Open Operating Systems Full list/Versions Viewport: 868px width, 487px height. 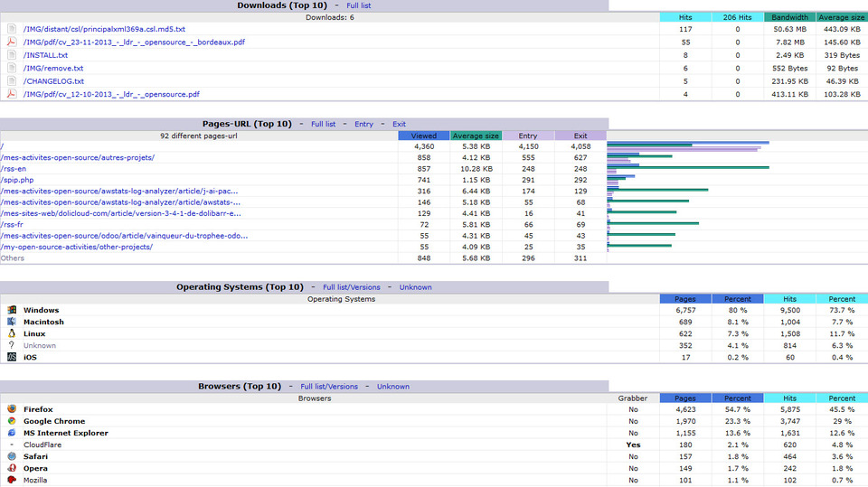click(352, 287)
